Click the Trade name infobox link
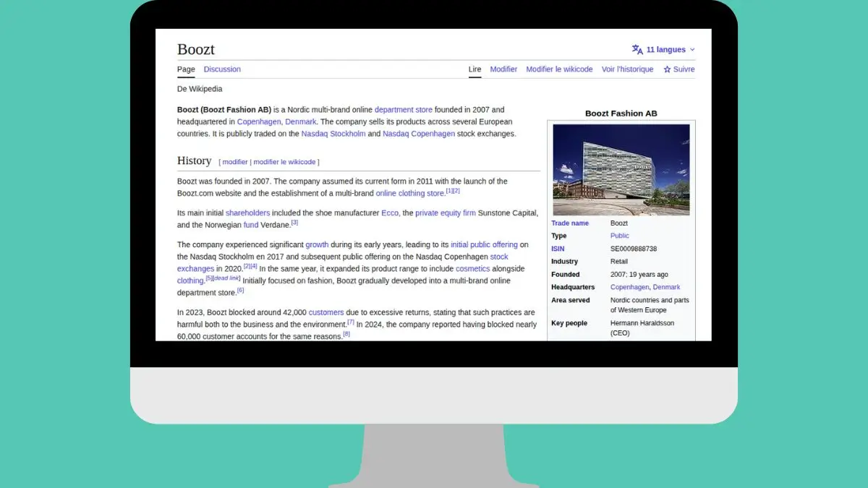 click(570, 223)
